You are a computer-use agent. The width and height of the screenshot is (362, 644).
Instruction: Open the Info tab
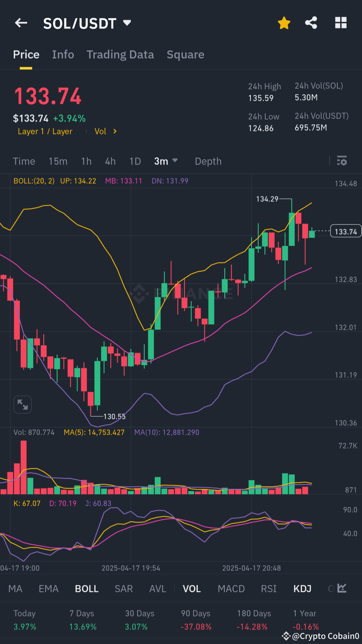click(x=63, y=55)
